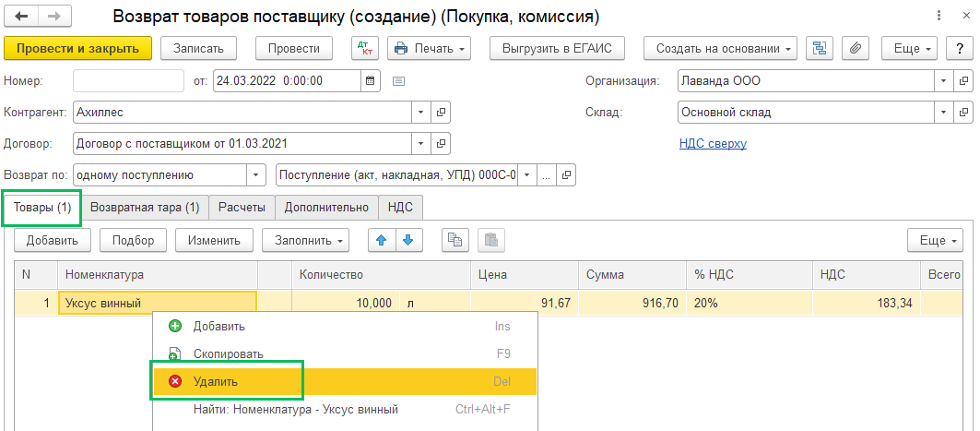Click the Провести button
Viewport: 980px width, 431px height.
pos(294,48)
